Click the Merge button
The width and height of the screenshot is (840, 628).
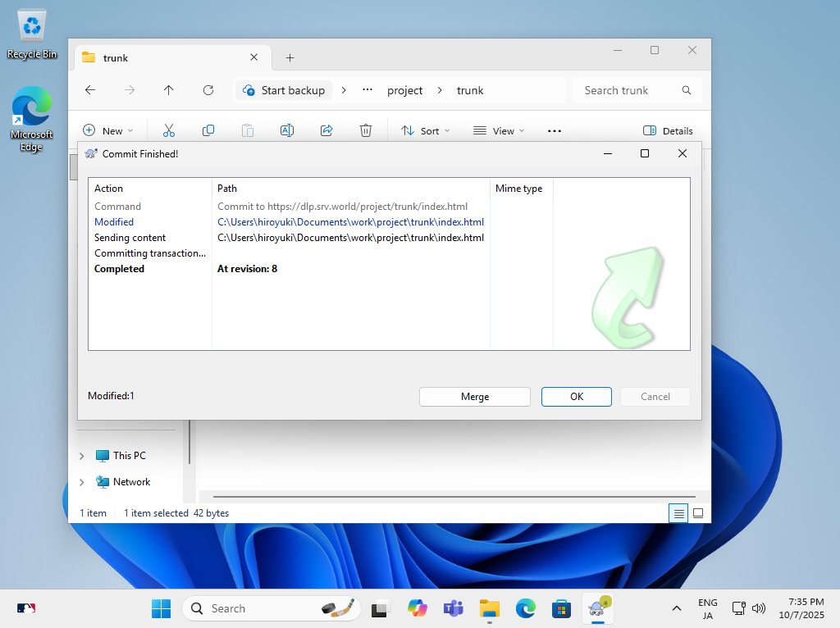(x=474, y=397)
